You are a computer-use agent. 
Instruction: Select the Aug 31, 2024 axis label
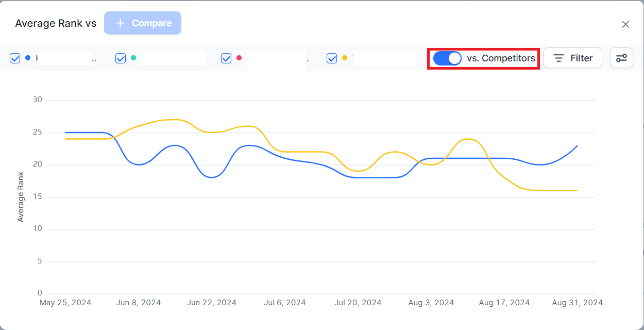(x=578, y=303)
